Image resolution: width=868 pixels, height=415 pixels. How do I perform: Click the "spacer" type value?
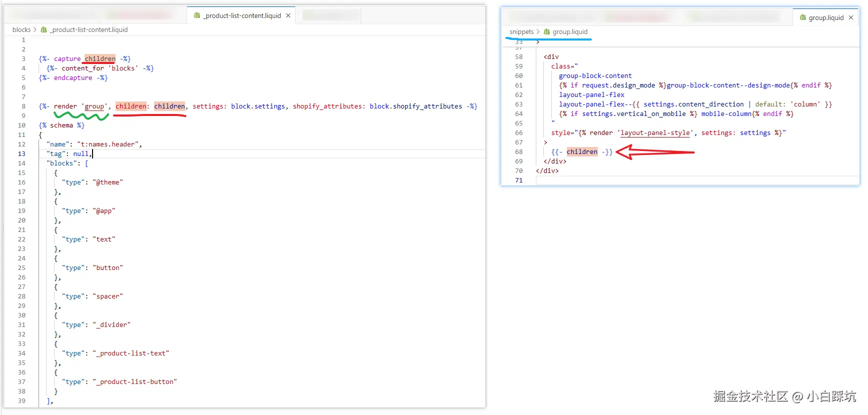[x=108, y=296]
